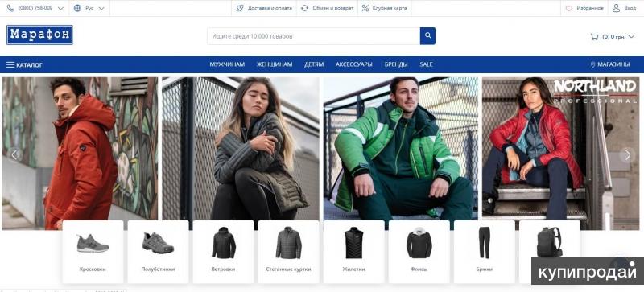Click the Доставка и оплата icon
The image size is (644, 292).
click(240, 8)
